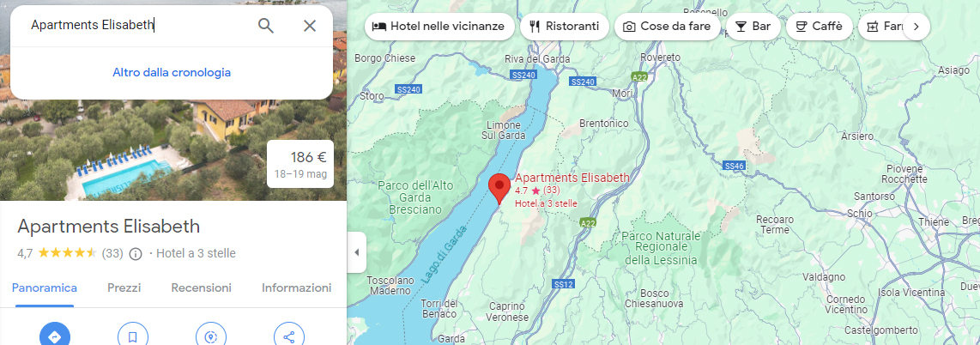
Task: Open the rating info circle icon
Action: [135, 254]
